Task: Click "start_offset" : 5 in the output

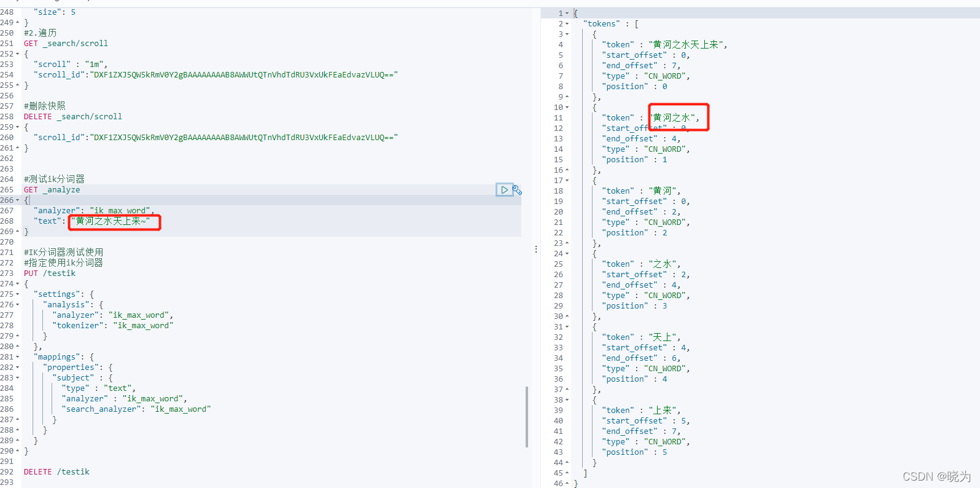Action: (x=646, y=421)
